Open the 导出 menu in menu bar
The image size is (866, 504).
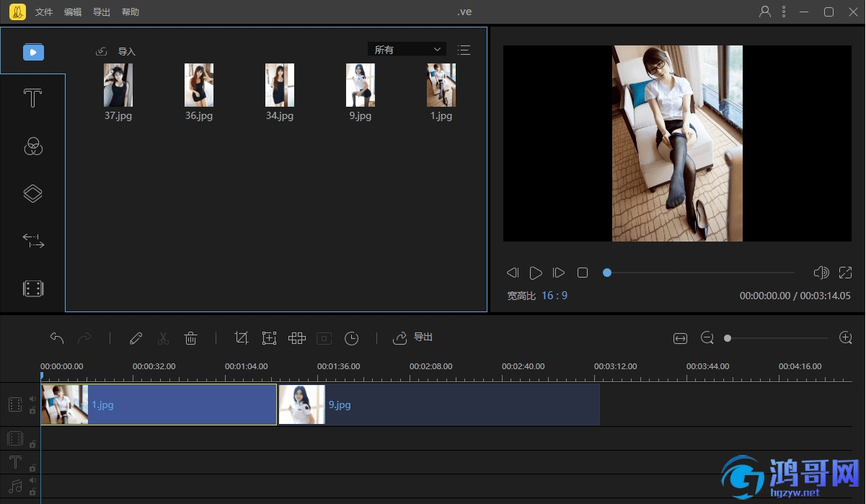click(x=102, y=12)
